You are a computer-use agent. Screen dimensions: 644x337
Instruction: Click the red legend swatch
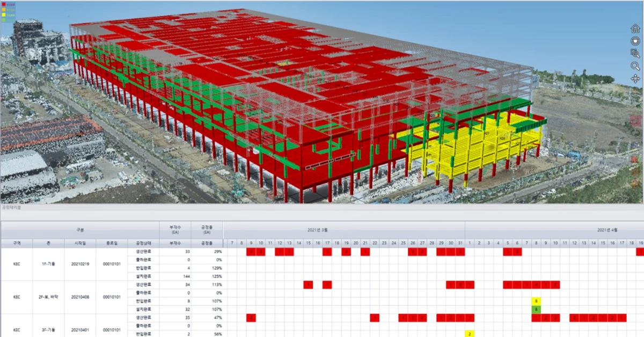[4, 4]
